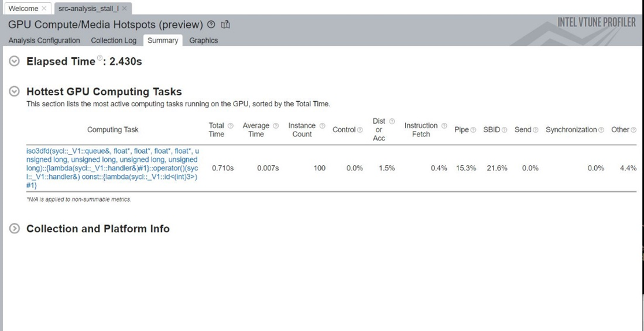The image size is (644, 331).
Task: Click the help icon next to SBID column
Action: [x=504, y=130]
